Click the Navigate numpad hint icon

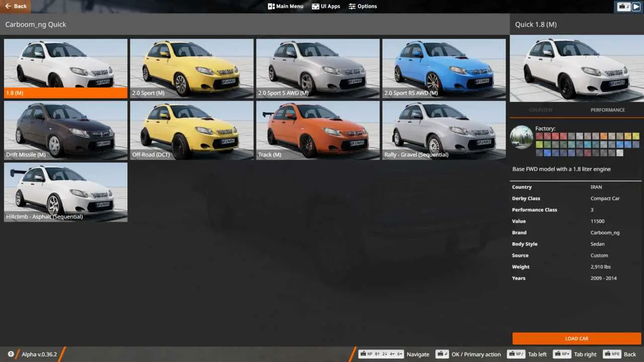pos(381,354)
